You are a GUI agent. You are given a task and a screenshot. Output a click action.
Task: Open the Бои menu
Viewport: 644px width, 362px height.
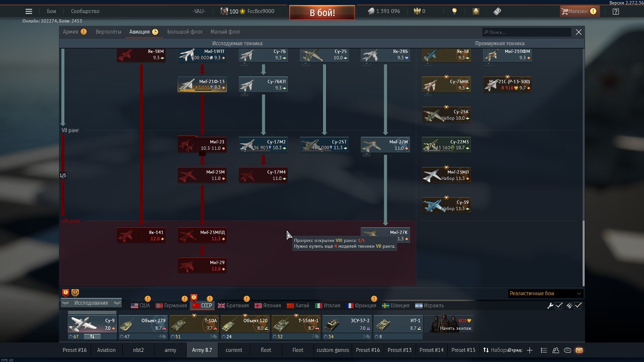click(x=51, y=11)
